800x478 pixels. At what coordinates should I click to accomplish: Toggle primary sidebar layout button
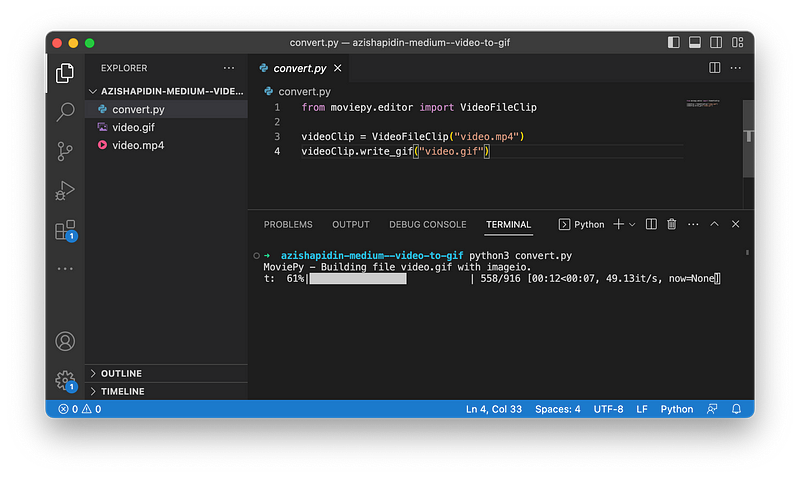675,43
